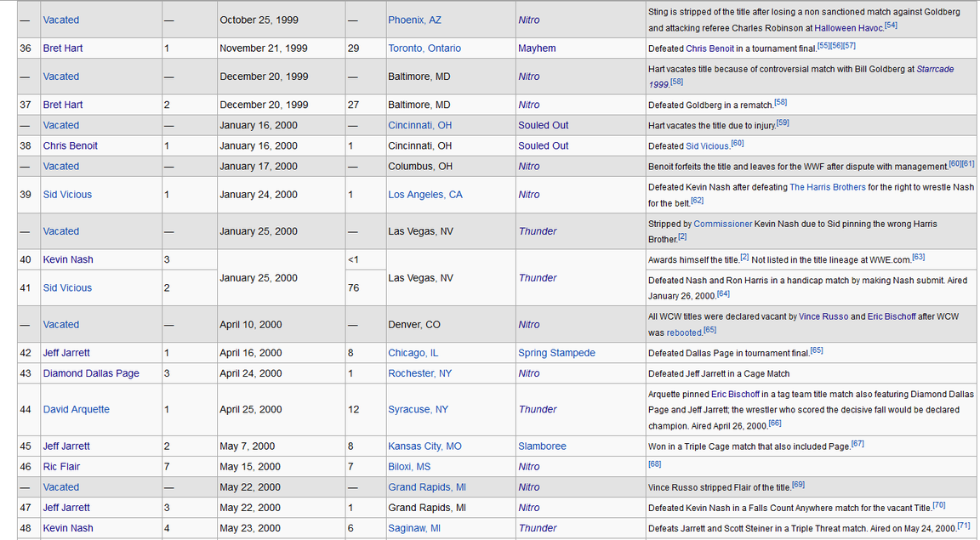This screenshot has height=540, width=980.
Task: Open Sid Vicious link in reign 41 row
Action: (x=67, y=288)
